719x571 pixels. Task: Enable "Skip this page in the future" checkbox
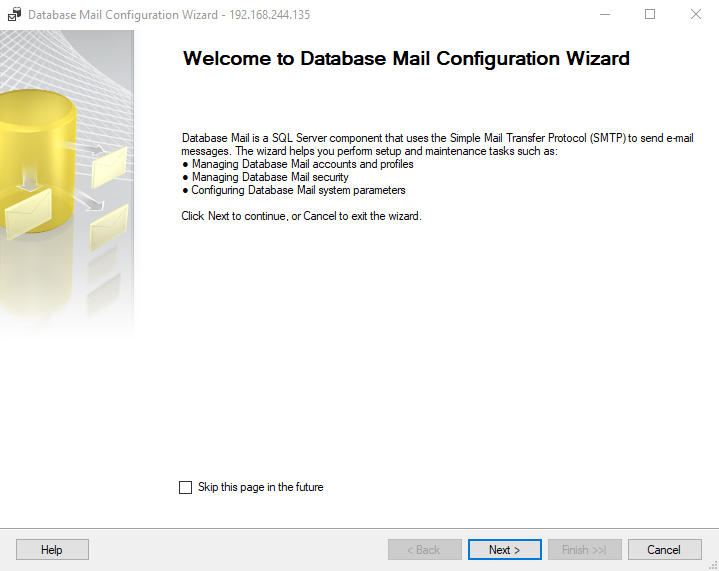pyautogui.click(x=185, y=487)
